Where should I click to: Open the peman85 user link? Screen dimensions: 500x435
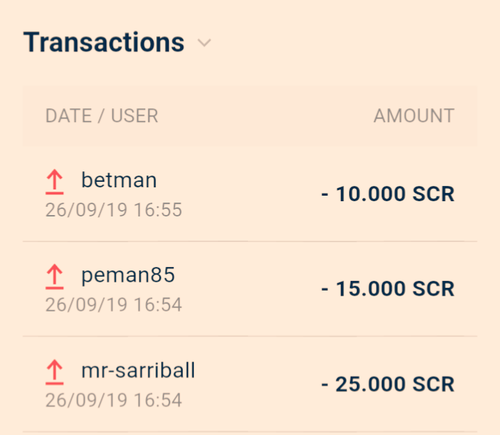[128, 275]
